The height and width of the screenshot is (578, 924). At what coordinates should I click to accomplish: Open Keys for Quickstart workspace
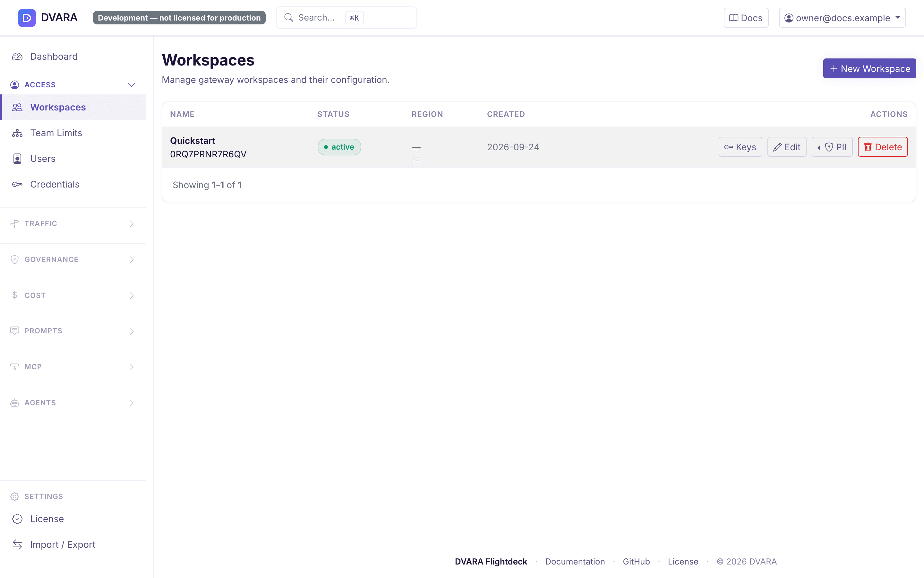(740, 147)
